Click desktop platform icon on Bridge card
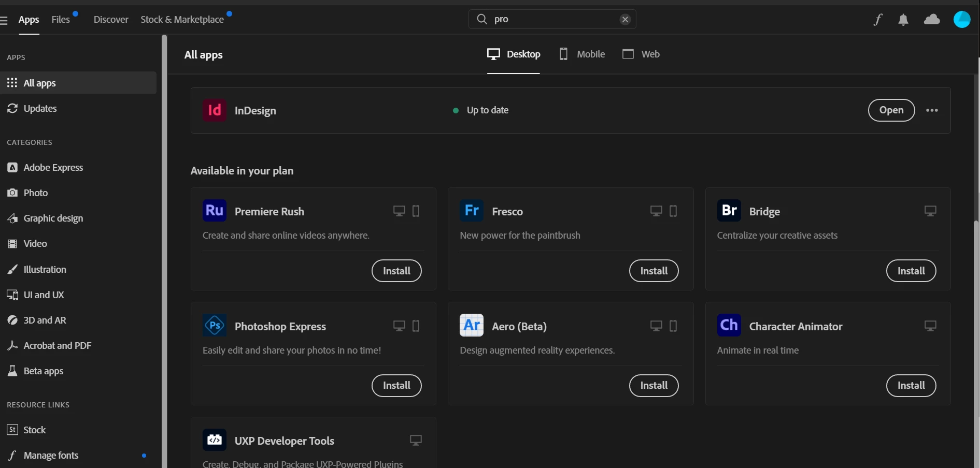Screen dimensions: 980x468 click(930, 211)
